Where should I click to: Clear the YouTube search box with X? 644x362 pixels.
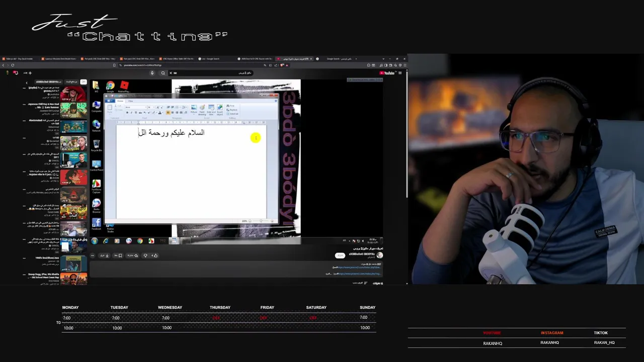(x=171, y=73)
